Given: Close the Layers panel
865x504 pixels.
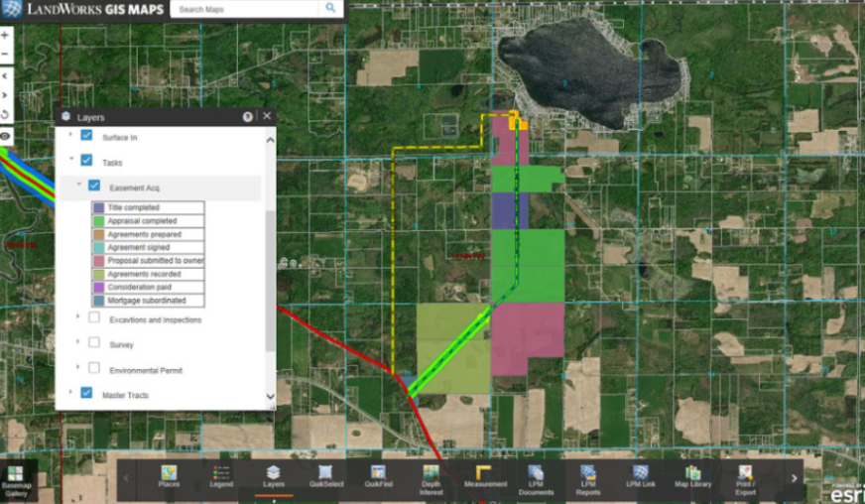Looking at the screenshot, I should [267, 116].
